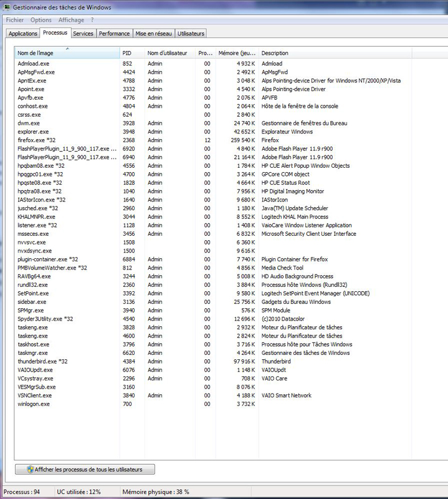Open the Fichier menu

click(14, 20)
